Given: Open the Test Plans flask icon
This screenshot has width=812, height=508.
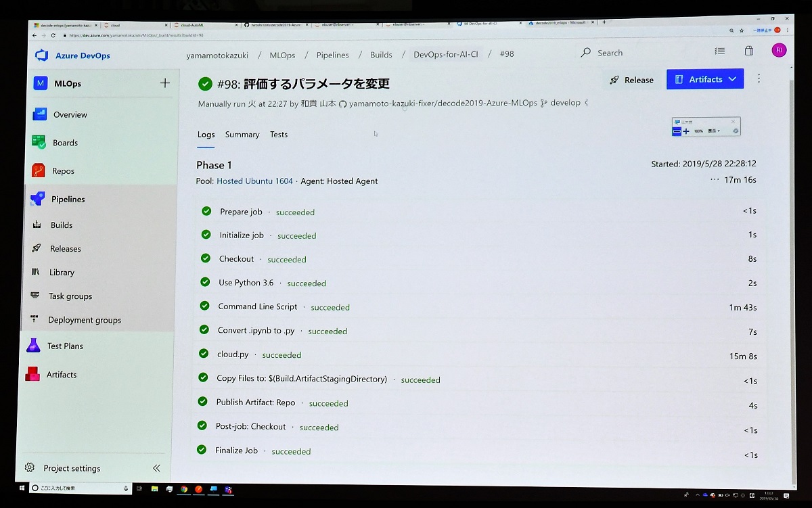Looking at the screenshot, I should point(32,346).
